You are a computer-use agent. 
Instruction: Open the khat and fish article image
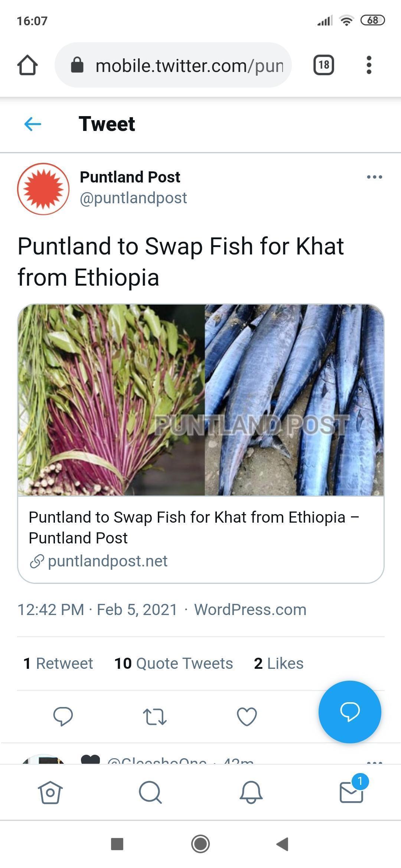200,400
